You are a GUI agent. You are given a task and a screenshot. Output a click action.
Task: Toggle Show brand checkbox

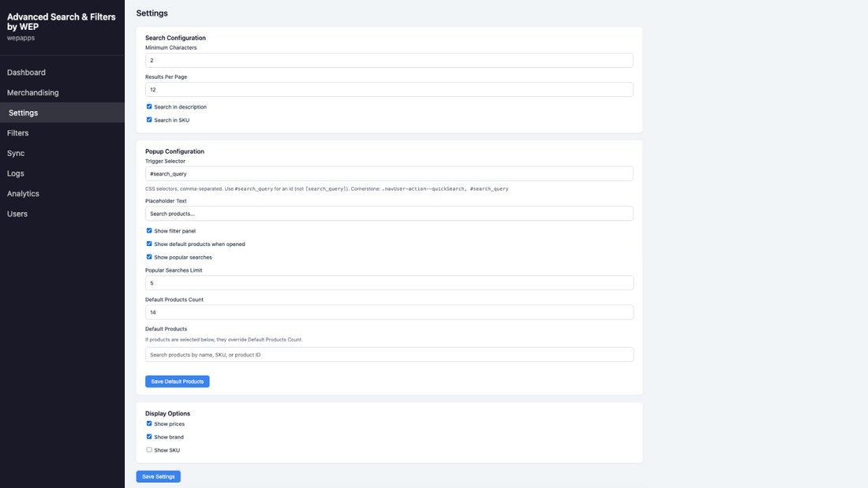149,437
